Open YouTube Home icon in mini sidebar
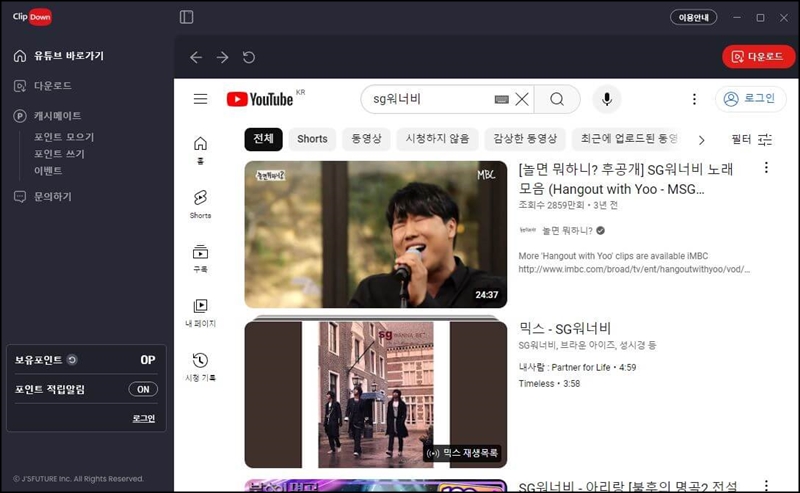The height and width of the screenshot is (493, 800). click(201, 150)
